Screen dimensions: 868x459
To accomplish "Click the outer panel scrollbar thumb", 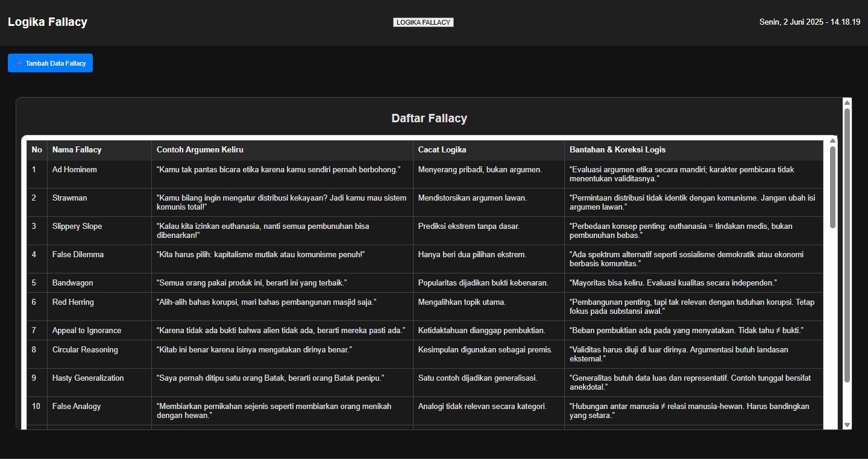I will (x=847, y=245).
